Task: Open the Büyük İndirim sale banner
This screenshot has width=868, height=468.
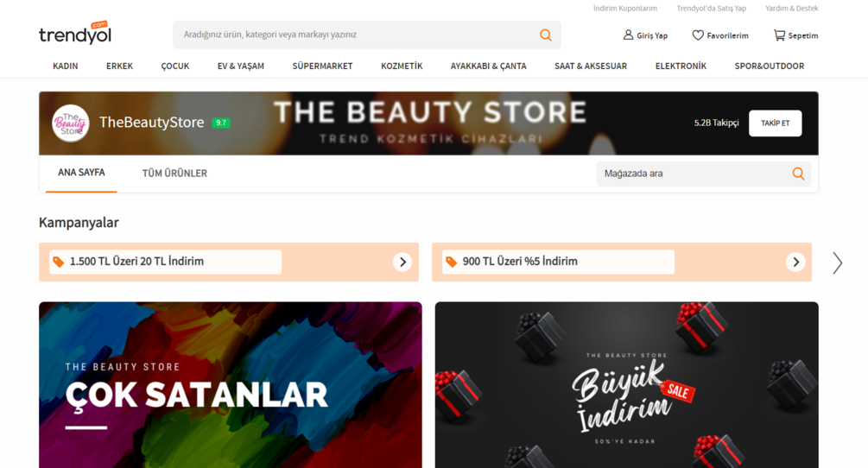Action: click(x=627, y=385)
